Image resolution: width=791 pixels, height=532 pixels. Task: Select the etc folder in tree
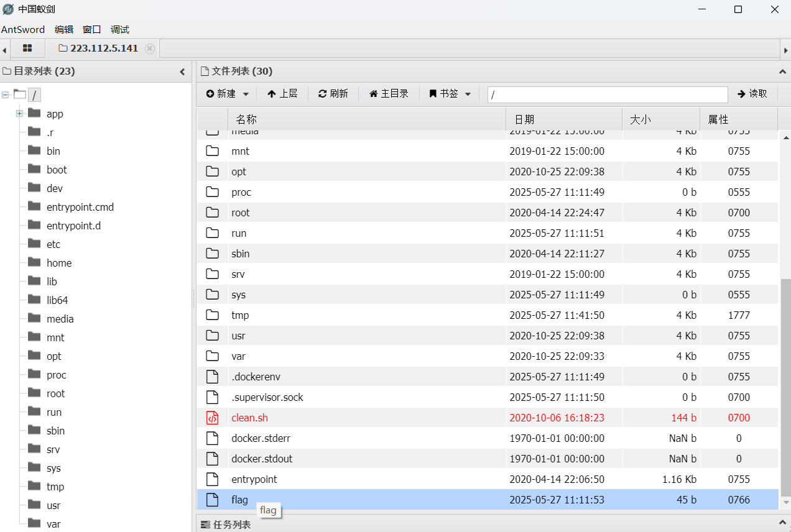[x=53, y=244]
